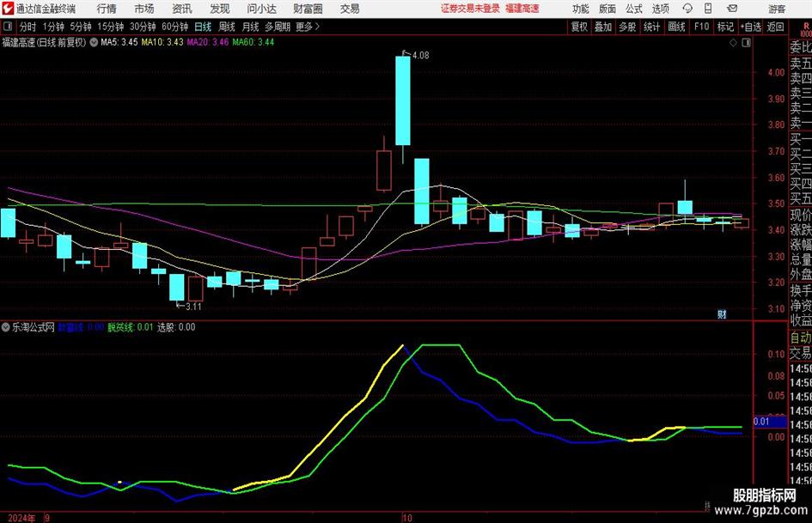Image resolution: width=812 pixels, height=523 pixels.
Task: Switch to 60分钟 period
Action: tap(175, 27)
